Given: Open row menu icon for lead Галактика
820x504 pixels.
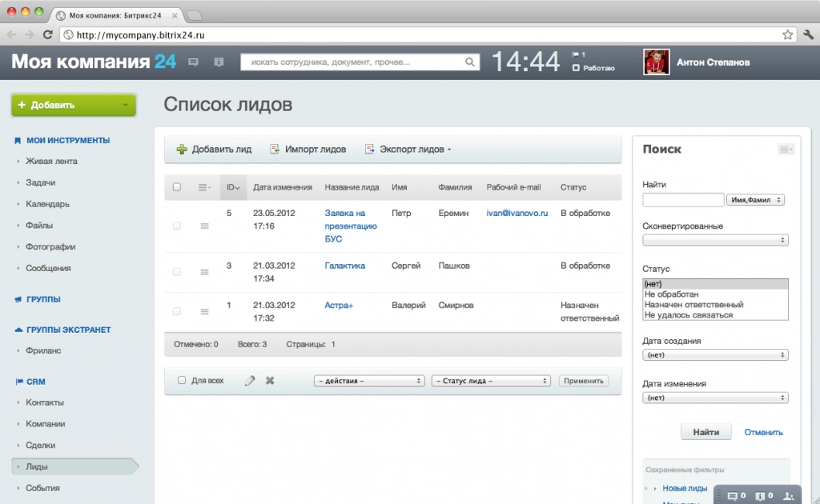Looking at the screenshot, I should [204, 272].
